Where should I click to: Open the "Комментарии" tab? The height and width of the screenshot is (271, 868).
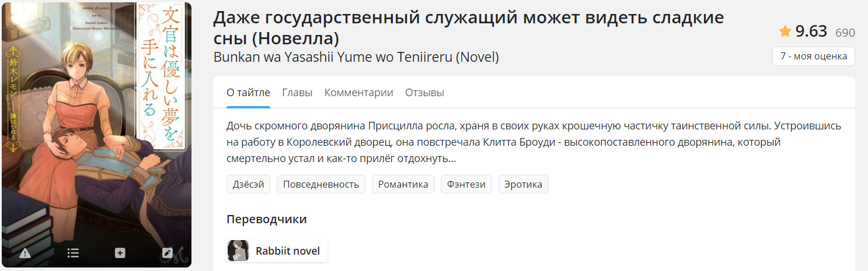coord(358,93)
